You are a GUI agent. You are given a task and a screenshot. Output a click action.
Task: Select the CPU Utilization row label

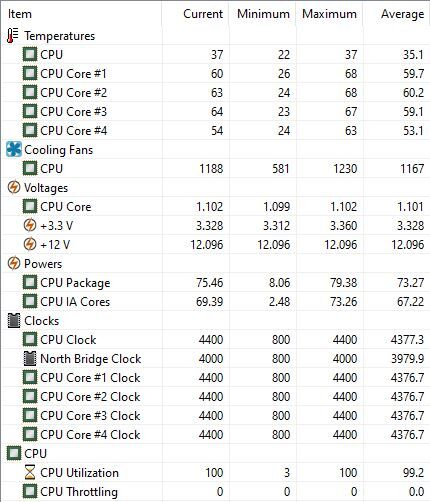coord(79,473)
